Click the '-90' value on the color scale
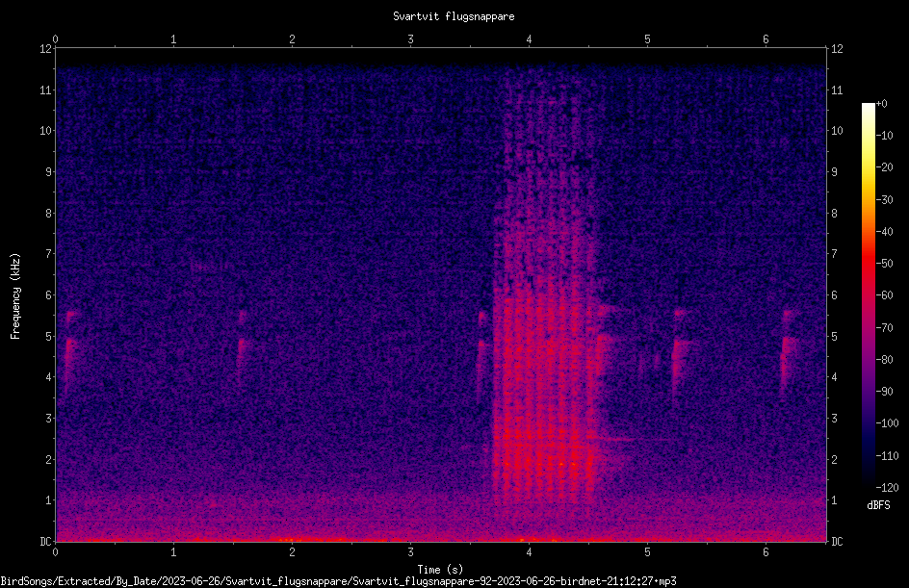Image resolution: width=909 pixels, height=588 pixels. click(x=884, y=392)
